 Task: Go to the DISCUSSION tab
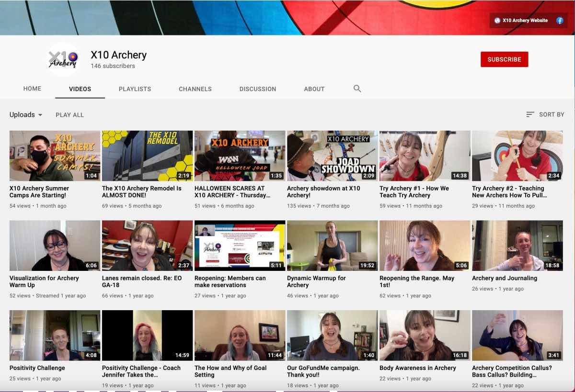pyautogui.click(x=258, y=89)
